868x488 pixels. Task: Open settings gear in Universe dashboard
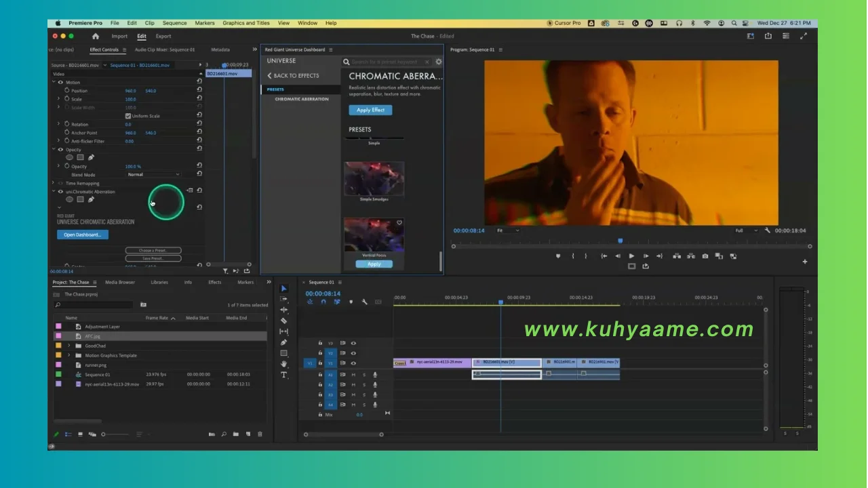(x=439, y=62)
